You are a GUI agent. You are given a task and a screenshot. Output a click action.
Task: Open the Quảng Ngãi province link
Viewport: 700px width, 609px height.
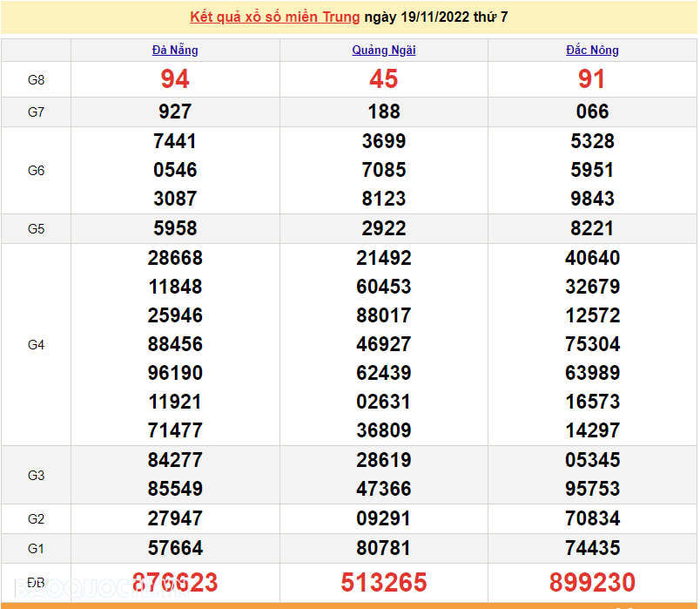click(x=384, y=51)
